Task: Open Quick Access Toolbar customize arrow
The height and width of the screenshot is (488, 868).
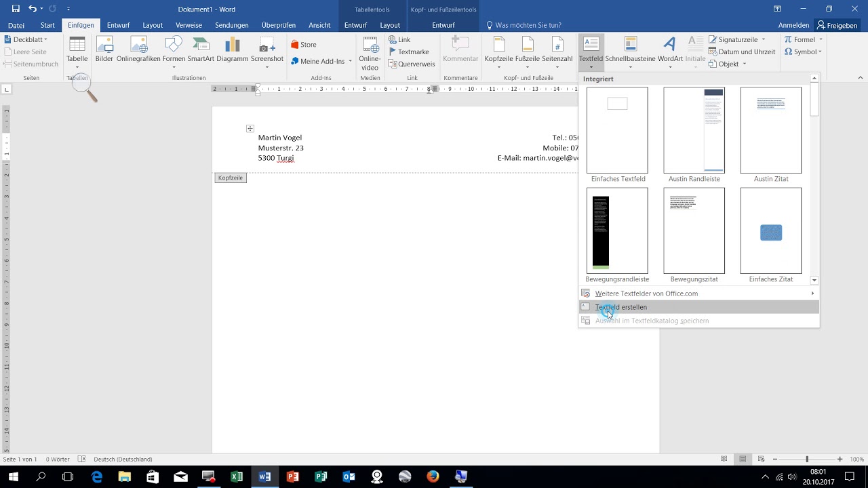Action: tap(68, 9)
